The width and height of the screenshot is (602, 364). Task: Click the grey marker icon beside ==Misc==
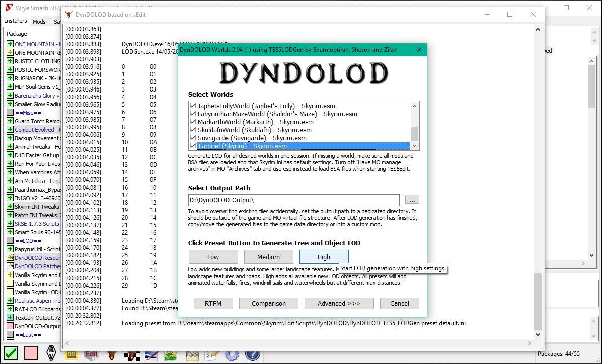pos(10,113)
